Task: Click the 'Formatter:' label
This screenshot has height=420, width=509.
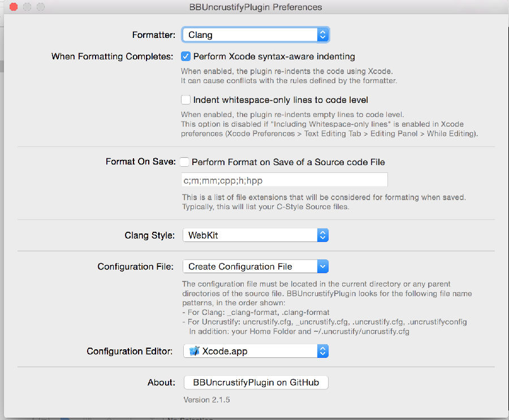Action: pos(153,34)
